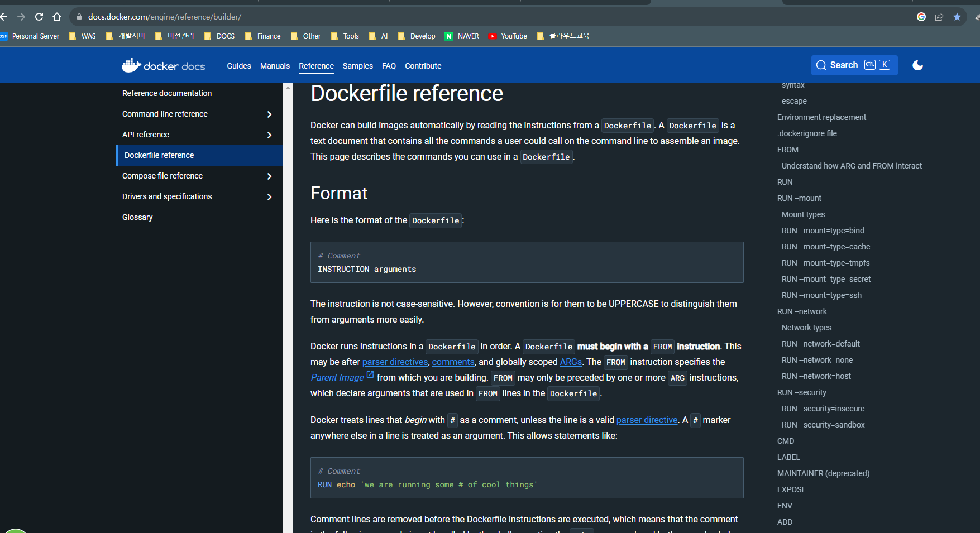Screen dimensions: 980x533
Task: Click the Google account icon in address bar
Action: (x=921, y=17)
